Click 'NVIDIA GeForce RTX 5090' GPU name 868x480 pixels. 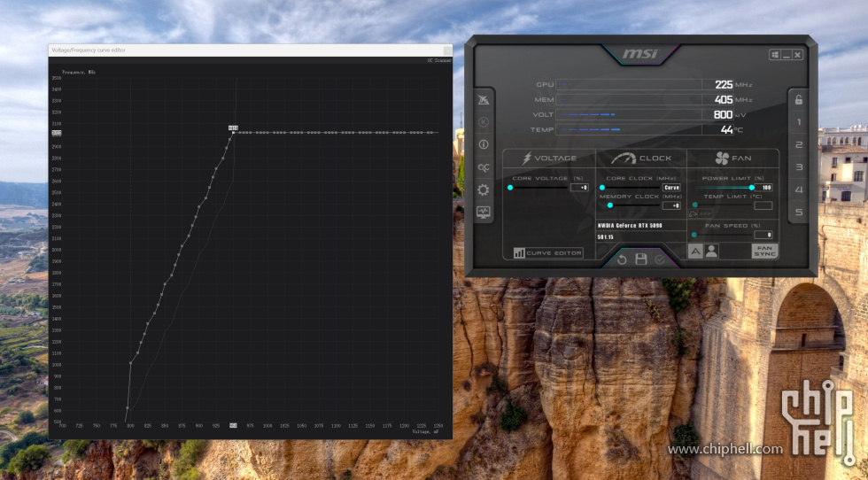click(x=630, y=226)
